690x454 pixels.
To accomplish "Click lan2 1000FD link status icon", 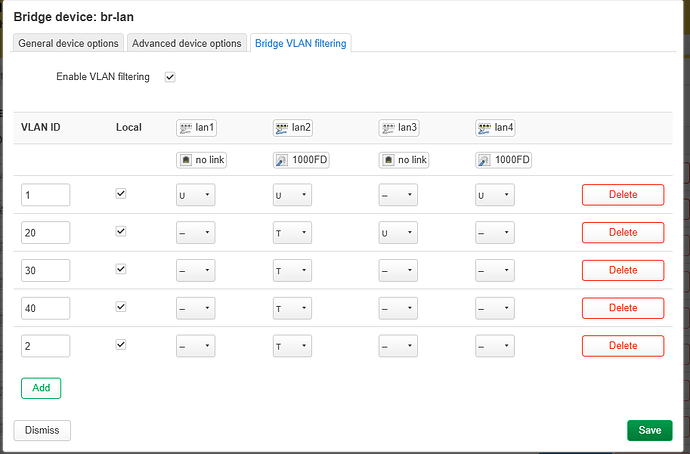I will (283, 160).
